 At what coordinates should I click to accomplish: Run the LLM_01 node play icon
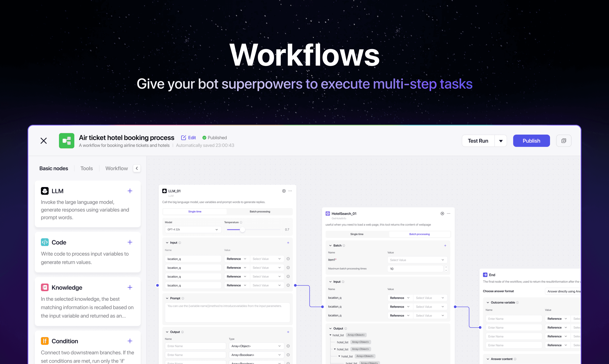pyautogui.click(x=284, y=191)
